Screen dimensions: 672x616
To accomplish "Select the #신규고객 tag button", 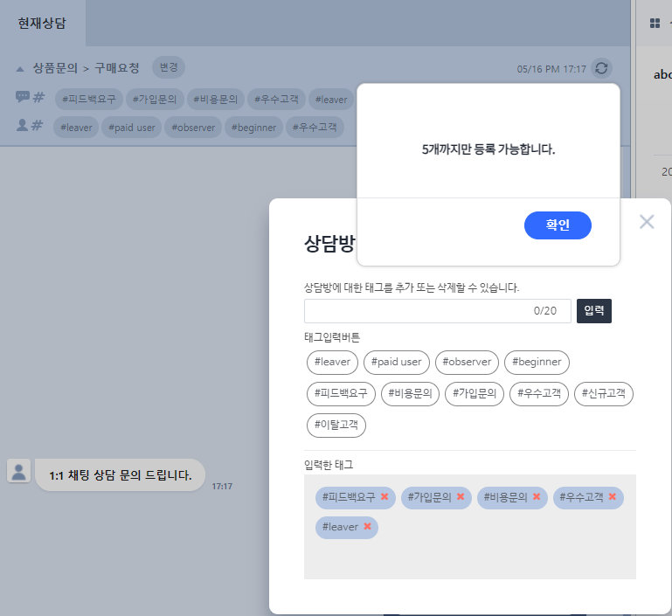I will click(x=604, y=394).
